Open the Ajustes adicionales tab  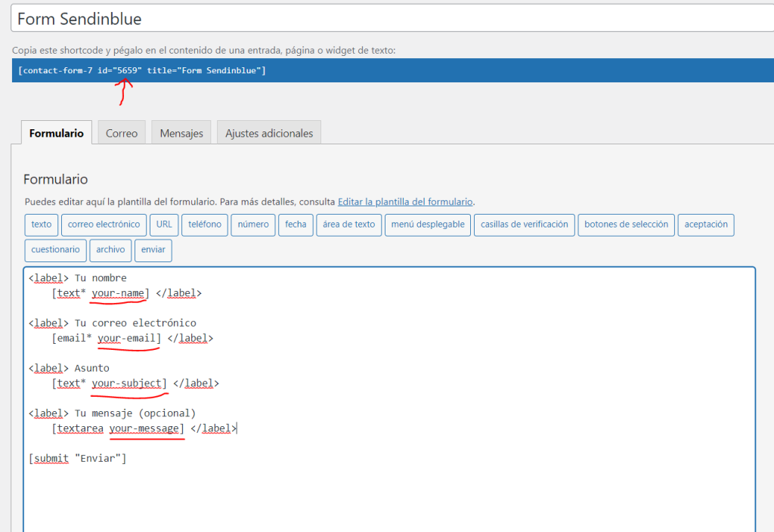pos(269,133)
